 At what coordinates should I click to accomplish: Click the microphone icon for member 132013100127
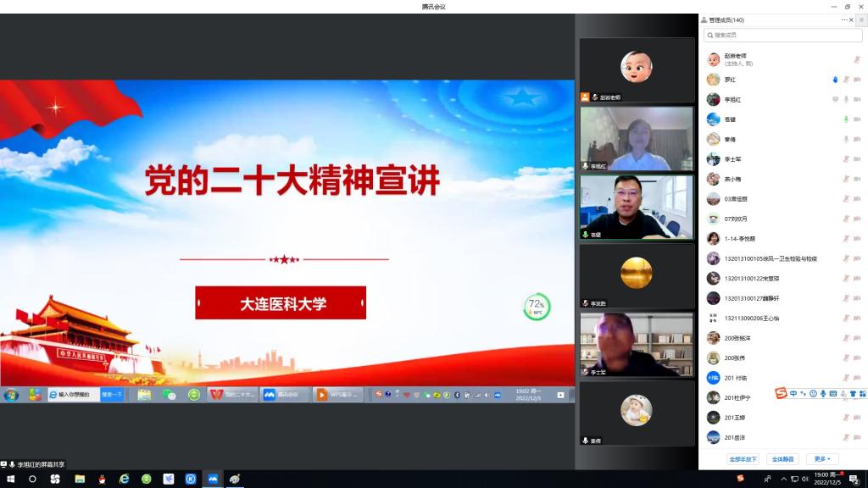pos(846,299)
